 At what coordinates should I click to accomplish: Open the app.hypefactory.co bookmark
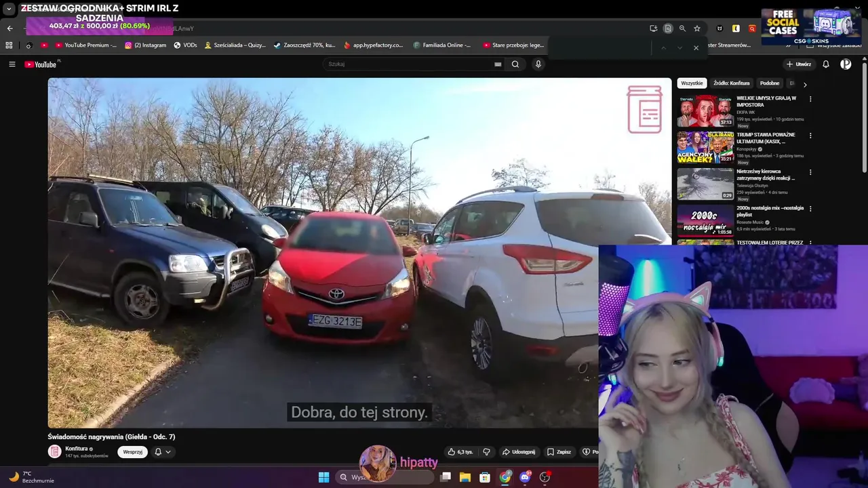(374, 45)
